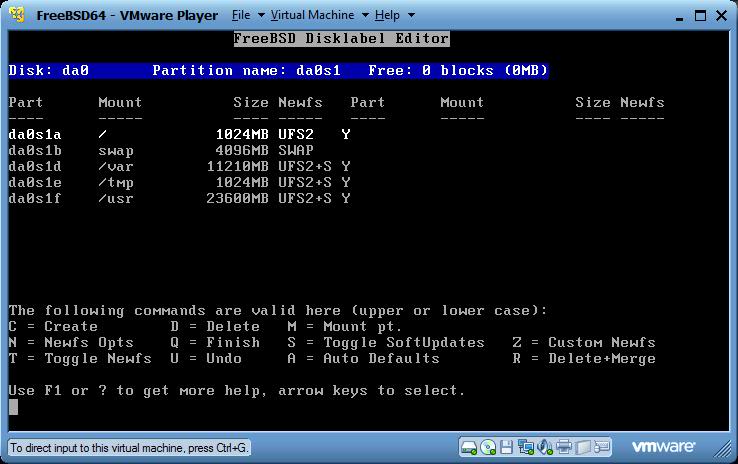Click the vmware logo in status bar
Screen dimensions: 738x464
click(x=663, y=447)
